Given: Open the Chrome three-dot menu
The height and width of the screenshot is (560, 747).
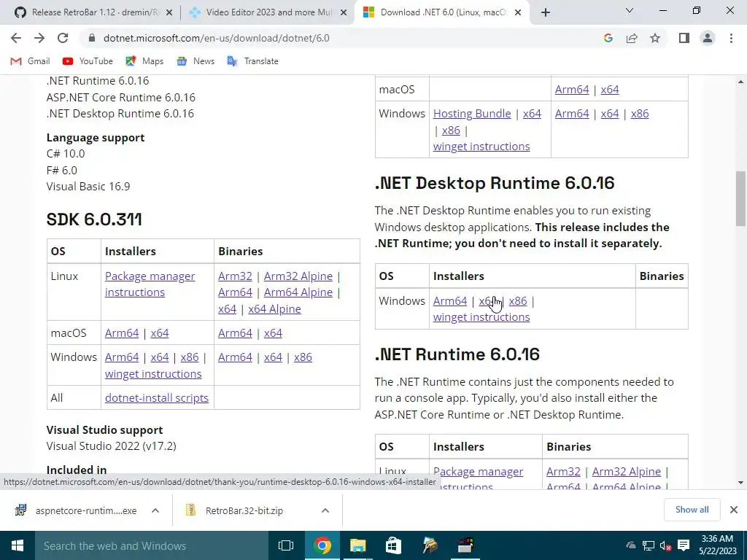Looking at the screenshot, I should 731,38.
